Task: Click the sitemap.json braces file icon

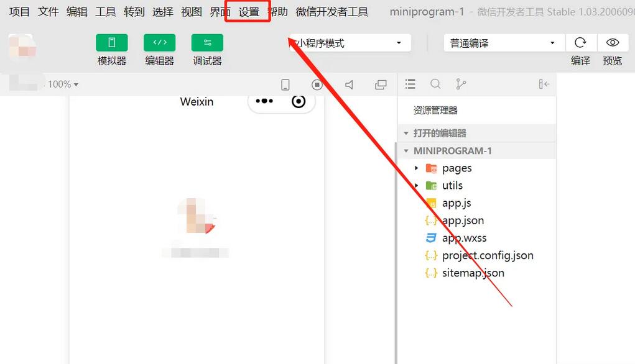Action: [431, 273]
